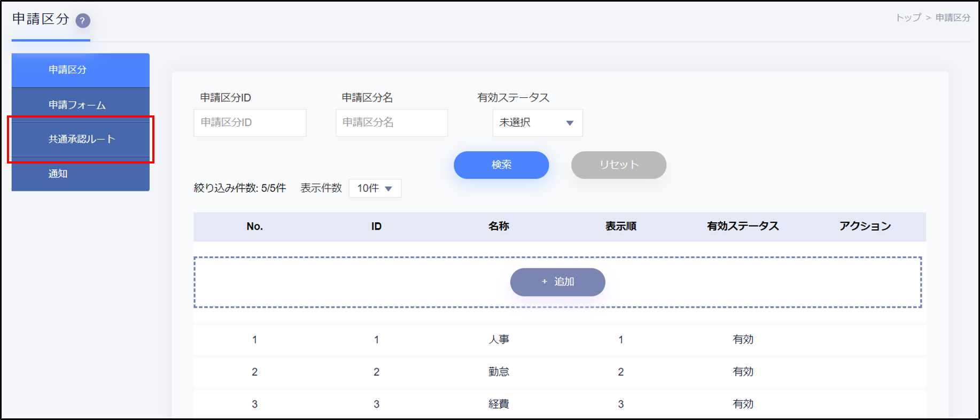This screenshot has height=420, width=980.
Task: Click the blue 検索 button
Action: click(x=501, y=165)
